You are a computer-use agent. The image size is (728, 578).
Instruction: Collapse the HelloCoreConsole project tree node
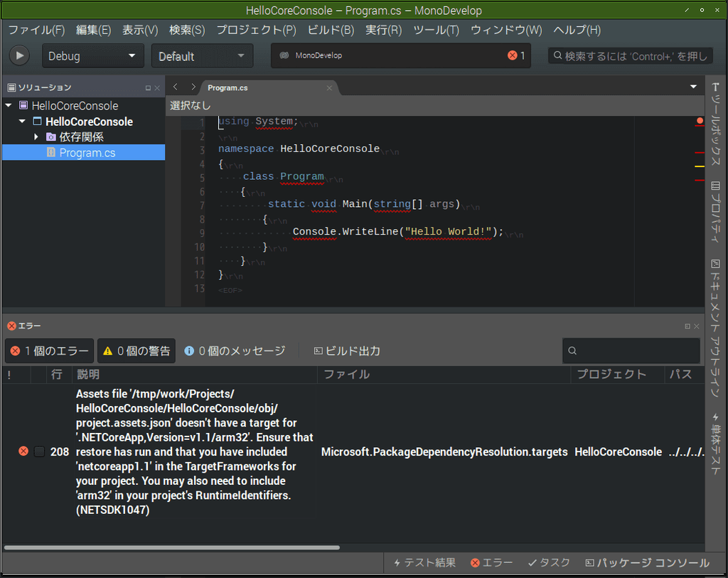(x=21, y=122)
